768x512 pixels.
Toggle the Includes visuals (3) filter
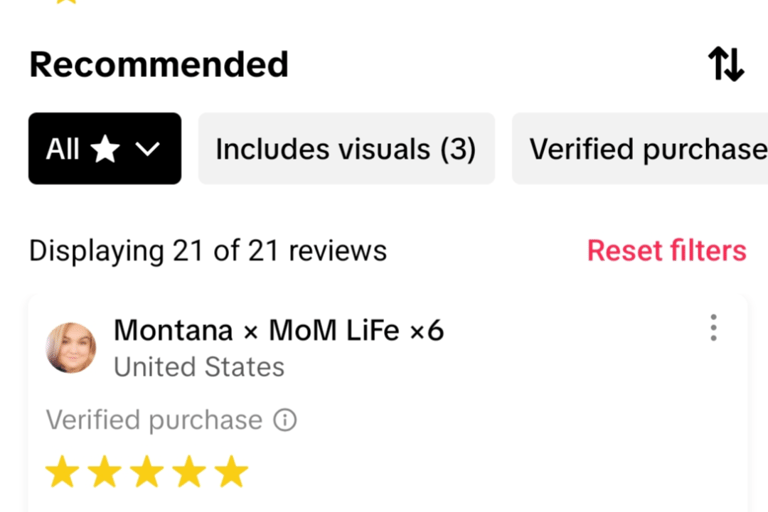(x=346, y=149)
